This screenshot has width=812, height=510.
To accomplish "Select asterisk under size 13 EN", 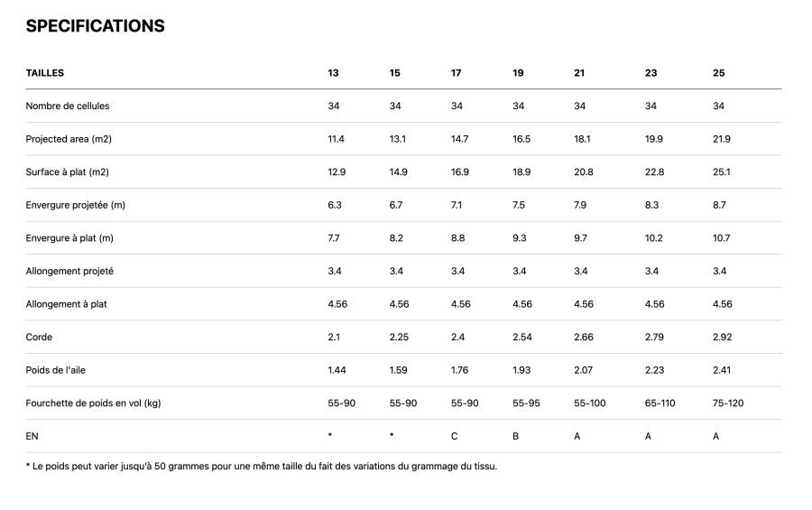I will tap(330, 434).
